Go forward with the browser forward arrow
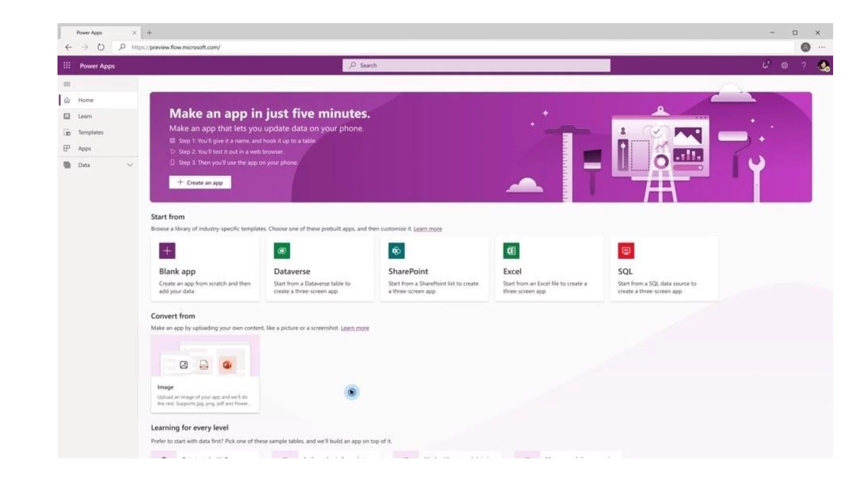Viewport: 868px width, 480px height. [85, 47]
